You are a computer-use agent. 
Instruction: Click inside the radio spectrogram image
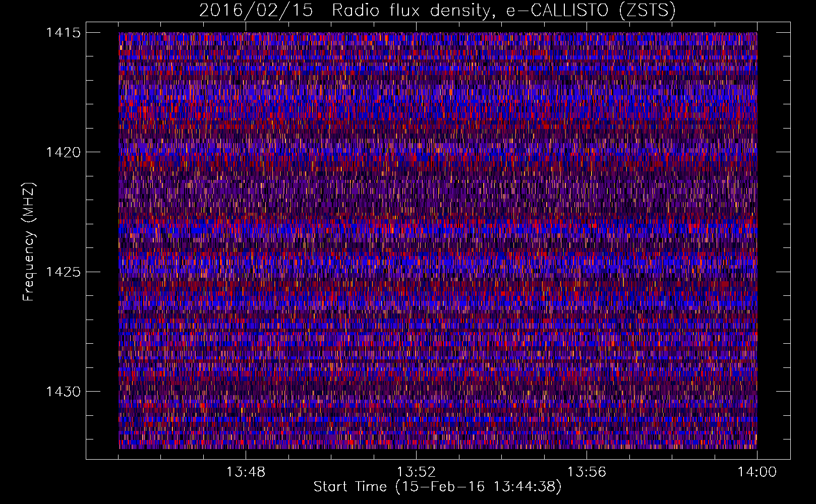(x=438, y=240)
